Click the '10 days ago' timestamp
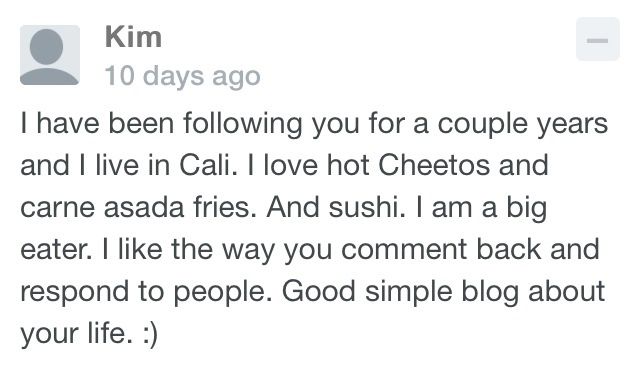This screenshot has height=366, width=640. point(182,76)
